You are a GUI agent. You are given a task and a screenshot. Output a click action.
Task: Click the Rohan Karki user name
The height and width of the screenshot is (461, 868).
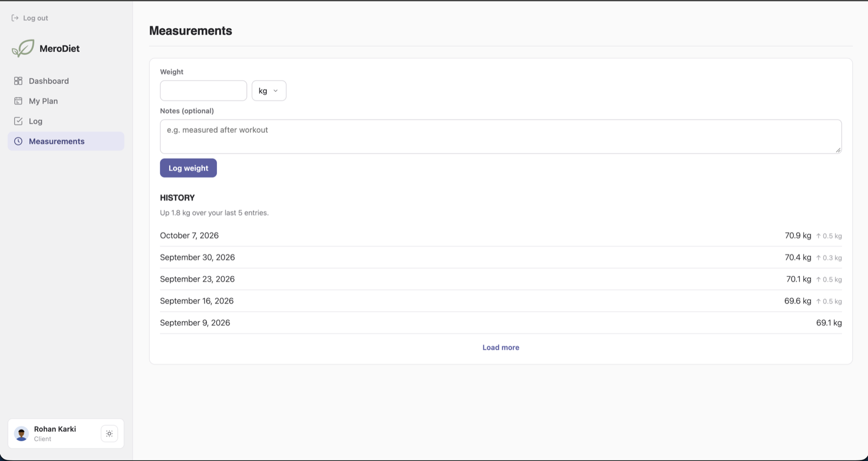(55, 429)
